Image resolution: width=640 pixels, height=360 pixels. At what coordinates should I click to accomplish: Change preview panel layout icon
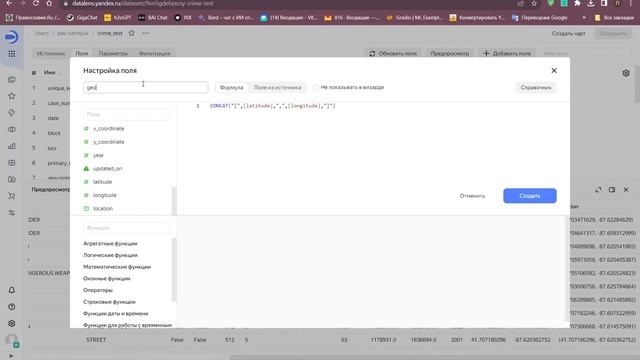pos(612,189)
